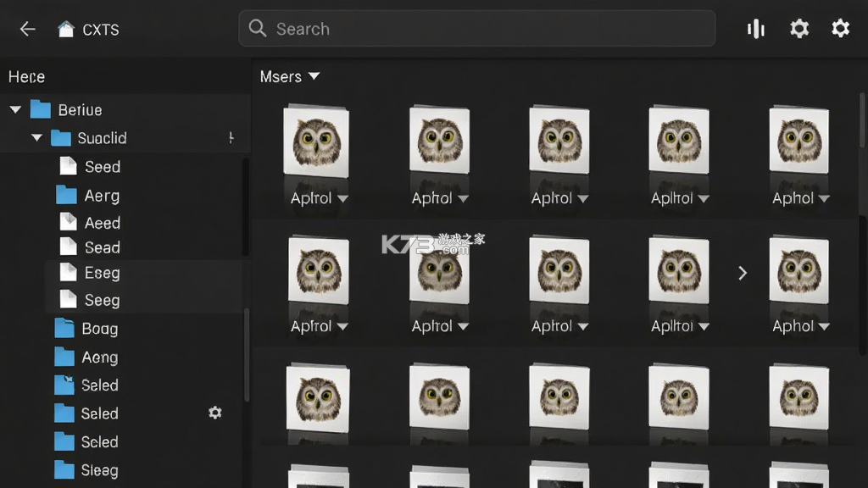Viewport: 868px width, 488px height.
Task: Collapse the Suaclid subfolder
Action: (36, 137)
